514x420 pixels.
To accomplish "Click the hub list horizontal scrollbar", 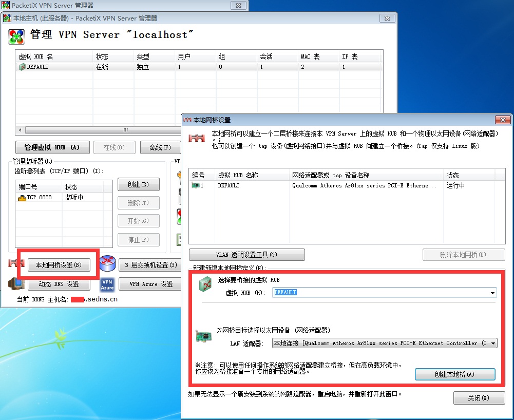I will click(x=103, y=130).
